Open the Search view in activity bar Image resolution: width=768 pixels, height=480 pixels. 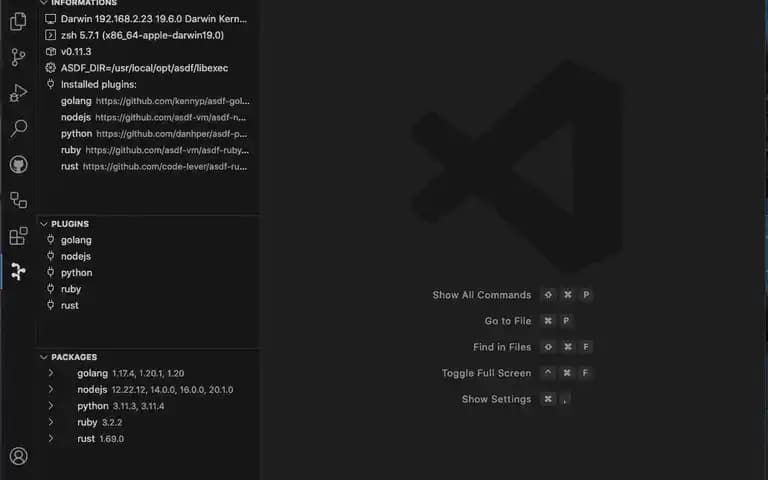[18, 128]
